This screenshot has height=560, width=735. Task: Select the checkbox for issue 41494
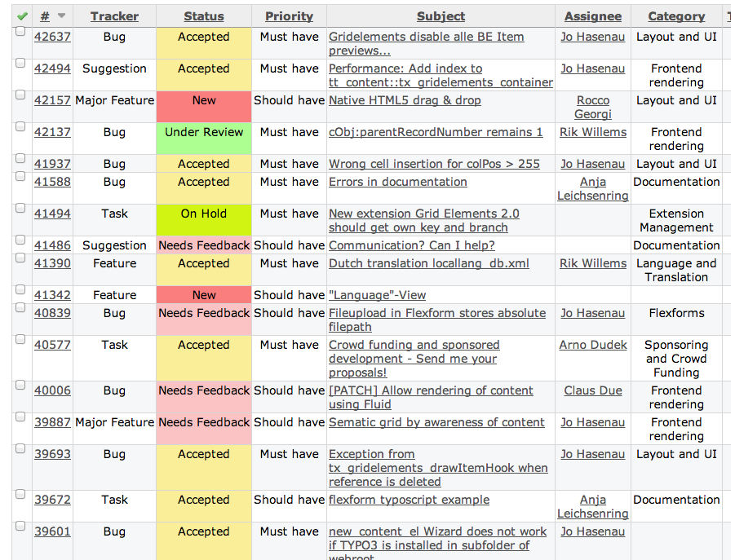click(20, 208)
